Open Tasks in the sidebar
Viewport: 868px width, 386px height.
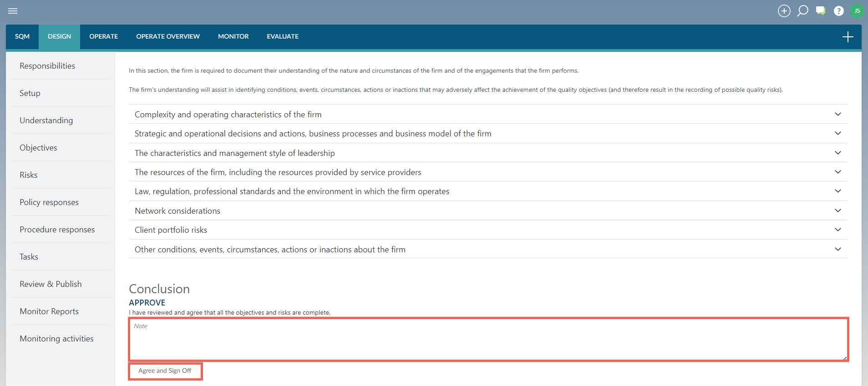point(61,257)
